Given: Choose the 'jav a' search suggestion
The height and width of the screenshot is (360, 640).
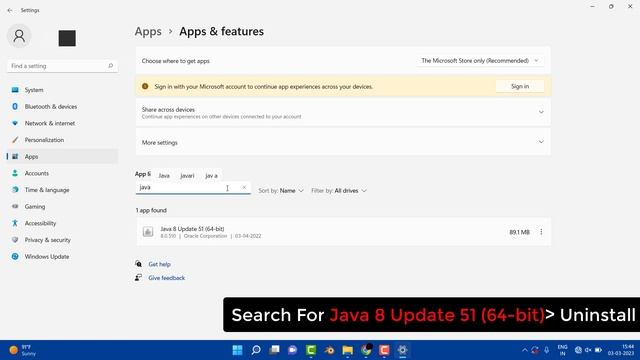Looking at the screenshot, I should tap(211, 176).
